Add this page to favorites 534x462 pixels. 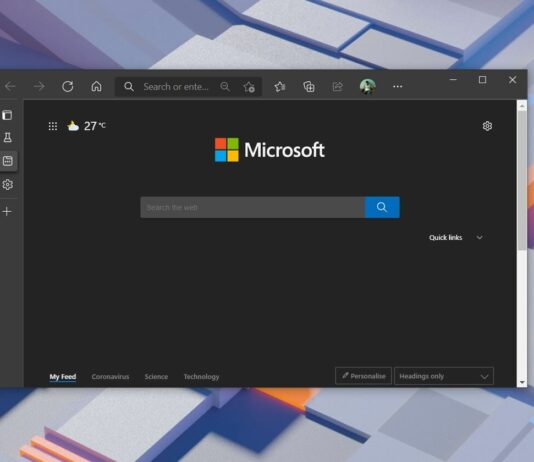tap(249, 87)
